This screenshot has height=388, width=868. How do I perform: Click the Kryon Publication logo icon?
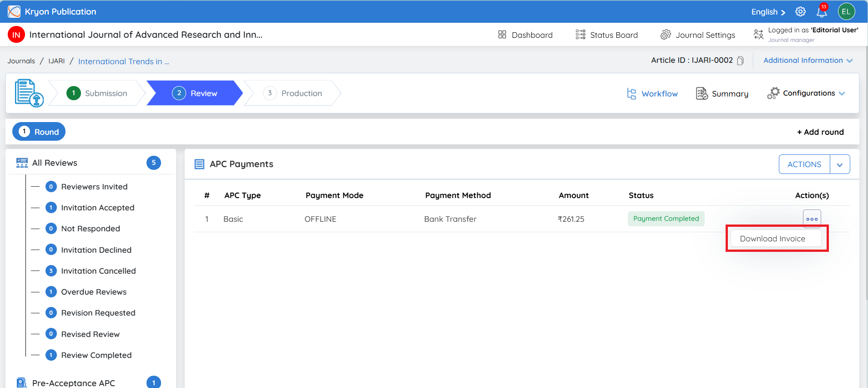click(x=14, y=11)
